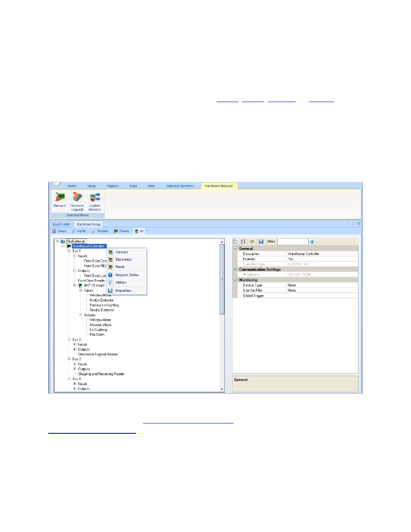Expand Inputs under Bus 3
The width and height of the screenshot is (411, 532).
click(x=75, y=364)
